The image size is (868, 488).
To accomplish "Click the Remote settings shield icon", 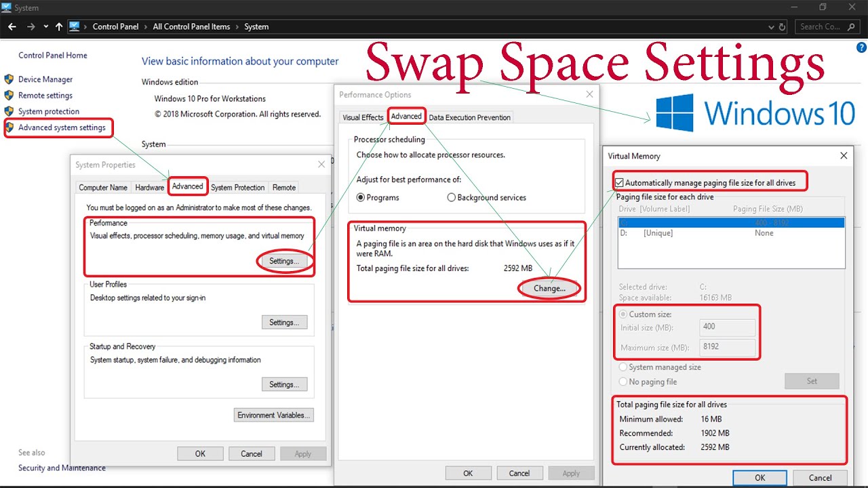I will coord(9,96).
